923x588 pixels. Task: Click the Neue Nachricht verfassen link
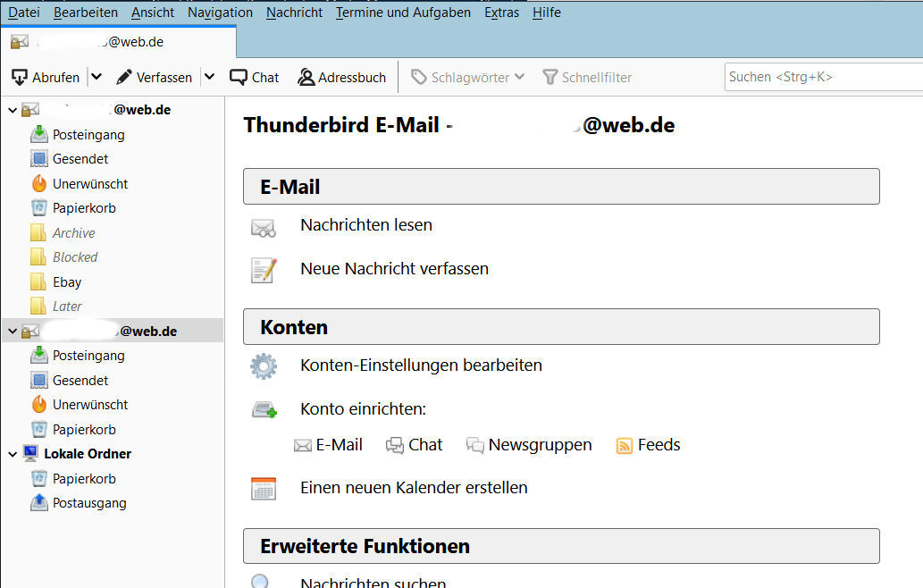click(394, 269)
